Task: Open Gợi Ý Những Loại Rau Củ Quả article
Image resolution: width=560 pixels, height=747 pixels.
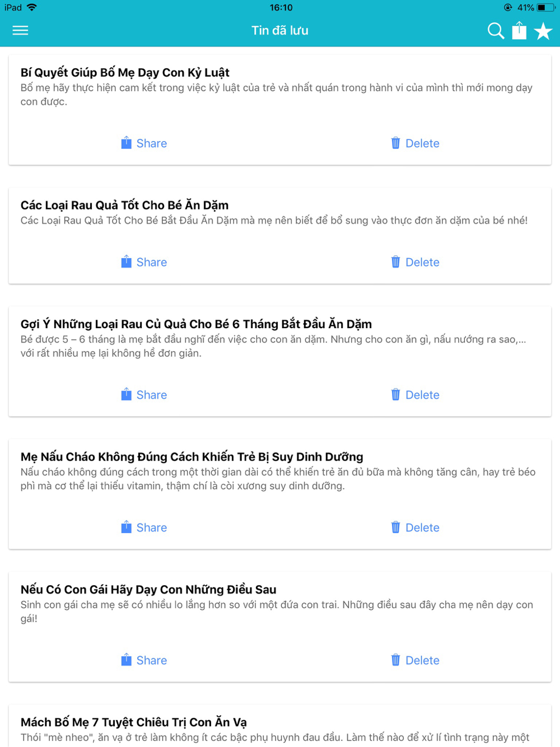Action: [196, 324]
